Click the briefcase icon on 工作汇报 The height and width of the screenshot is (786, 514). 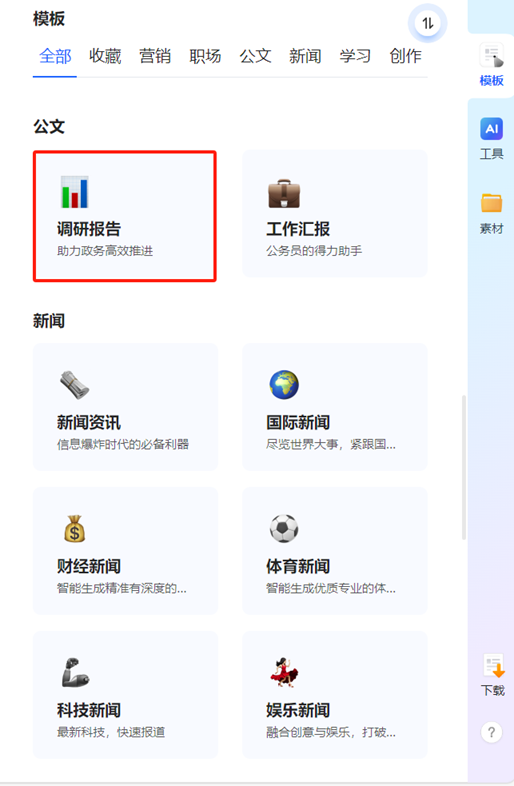coord(284,193)
